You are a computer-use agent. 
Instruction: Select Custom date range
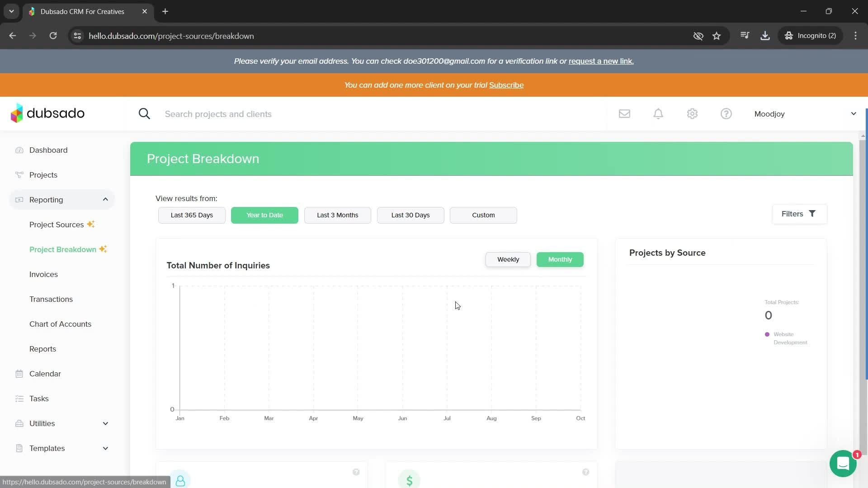483,215
